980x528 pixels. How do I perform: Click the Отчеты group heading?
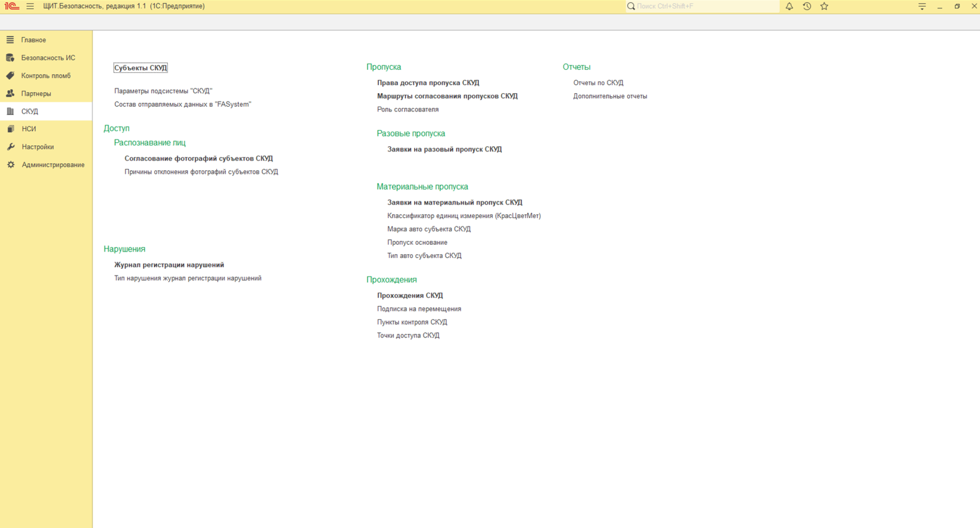(576, 67)
